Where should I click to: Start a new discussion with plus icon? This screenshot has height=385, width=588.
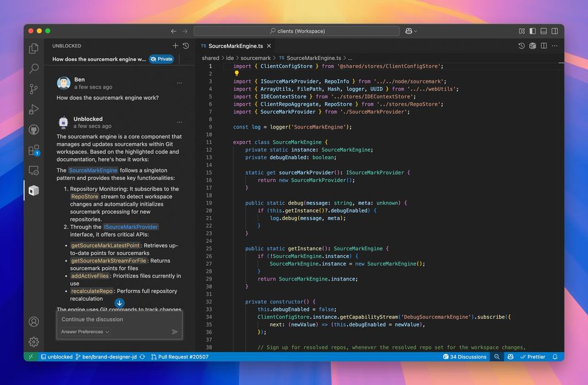point(175,46)
